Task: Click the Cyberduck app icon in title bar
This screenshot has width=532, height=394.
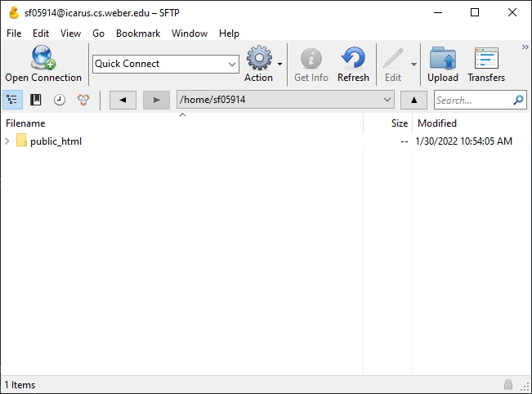Action: point(14,12)
